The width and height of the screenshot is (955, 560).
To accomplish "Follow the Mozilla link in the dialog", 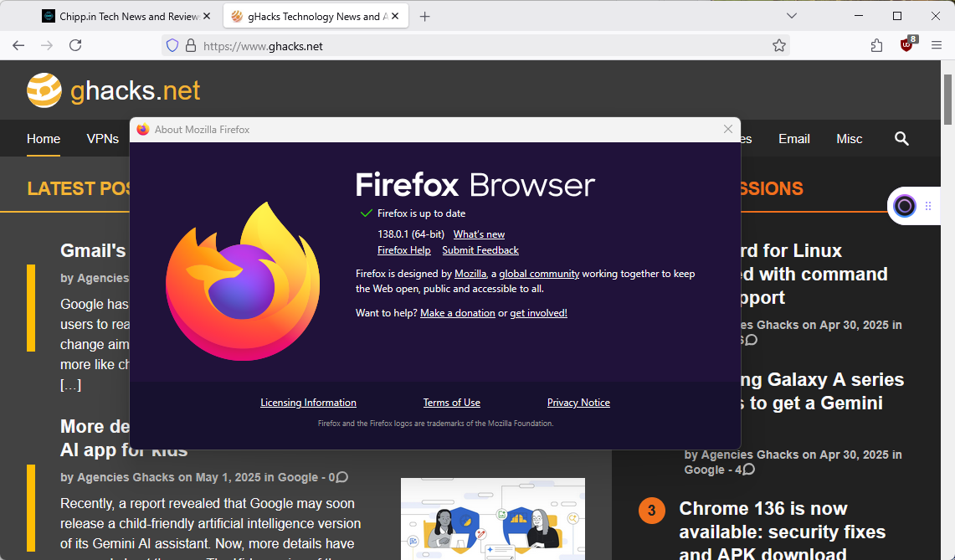I will (x=470, y=274).
